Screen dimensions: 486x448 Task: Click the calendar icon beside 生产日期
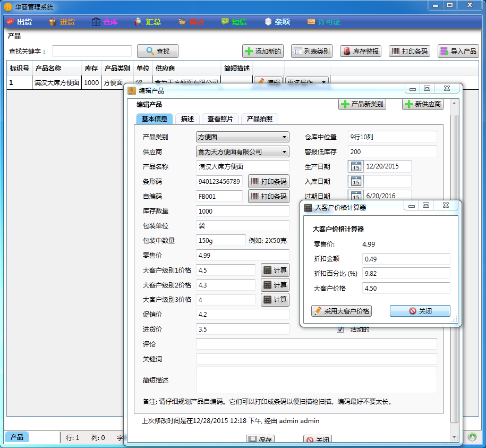click(x=355, y=166)
